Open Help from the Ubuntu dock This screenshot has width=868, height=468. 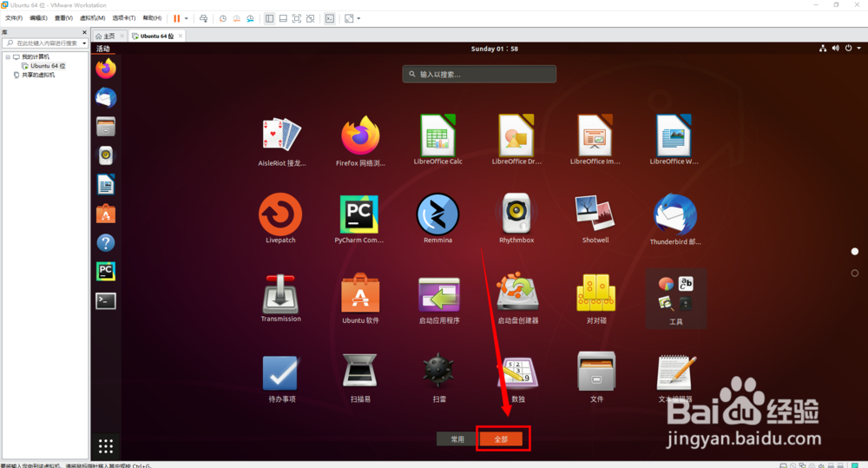pyautogui.click(x=106, y=242)
